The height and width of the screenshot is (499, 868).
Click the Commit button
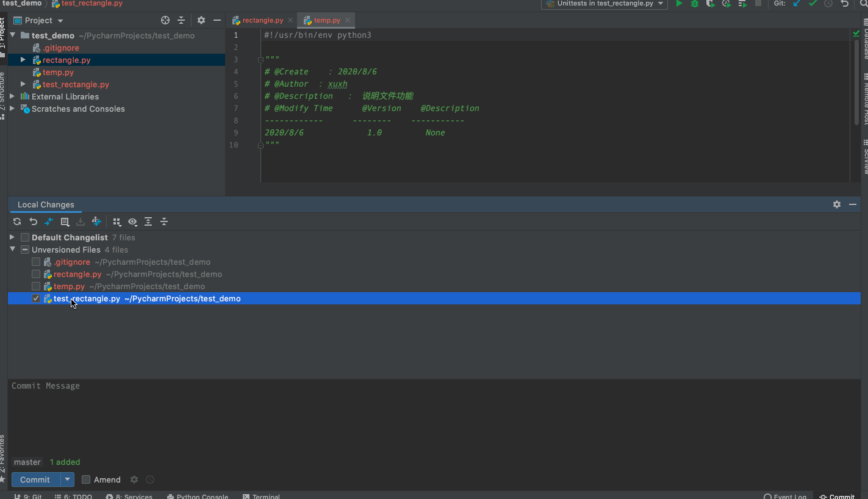point(35,479)
